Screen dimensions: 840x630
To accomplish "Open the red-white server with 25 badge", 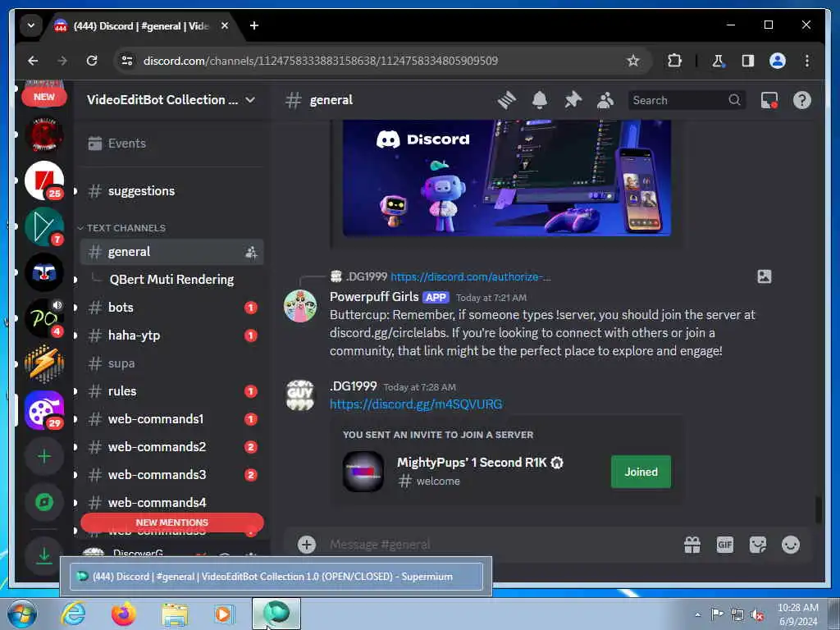I will [x=44, y=180].
